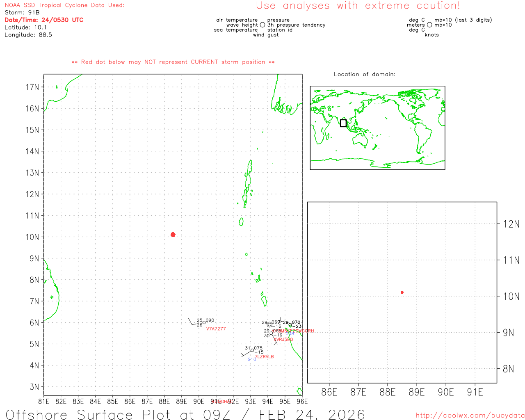Click the 'Storm: 91B' line
This screenshot has height=420, width=525.
click(22, 13)
